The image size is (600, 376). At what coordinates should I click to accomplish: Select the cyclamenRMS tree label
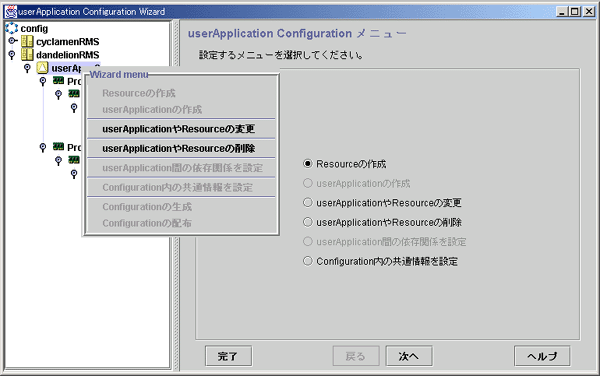point(68,42)
